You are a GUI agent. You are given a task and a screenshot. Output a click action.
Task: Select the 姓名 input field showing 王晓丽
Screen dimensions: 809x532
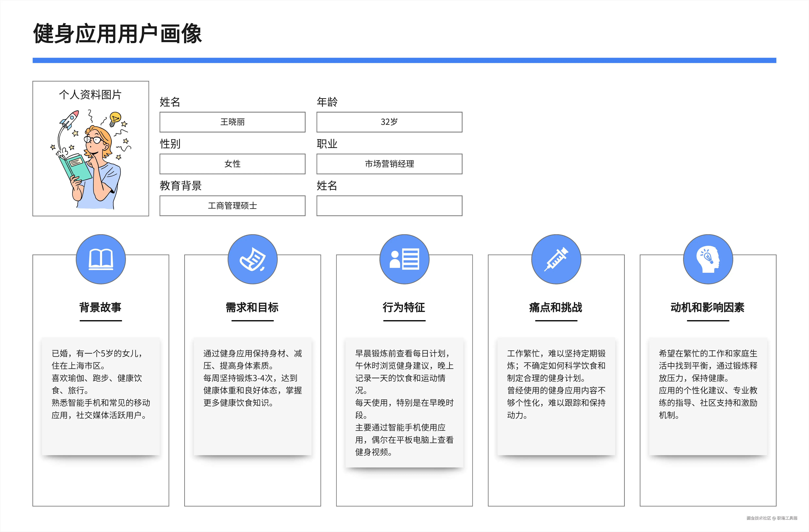[x=232, y=122]
